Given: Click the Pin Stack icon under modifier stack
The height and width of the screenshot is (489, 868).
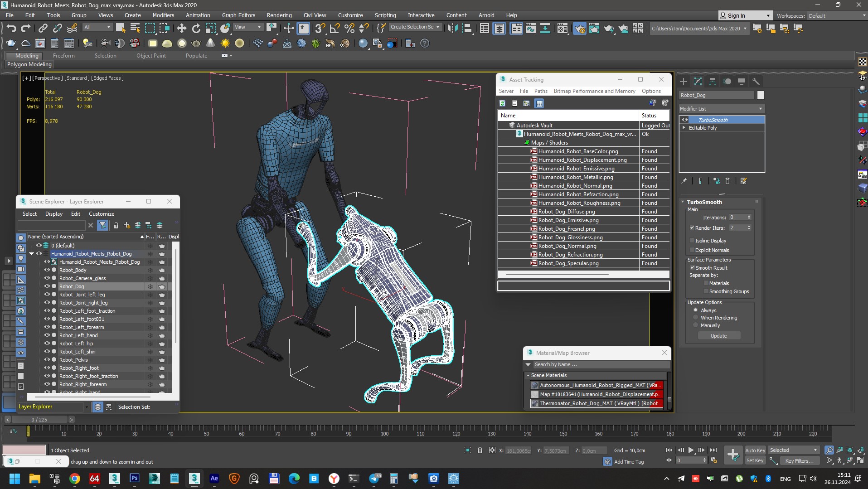Looking at the screenshot, I should tap(684, 181).
